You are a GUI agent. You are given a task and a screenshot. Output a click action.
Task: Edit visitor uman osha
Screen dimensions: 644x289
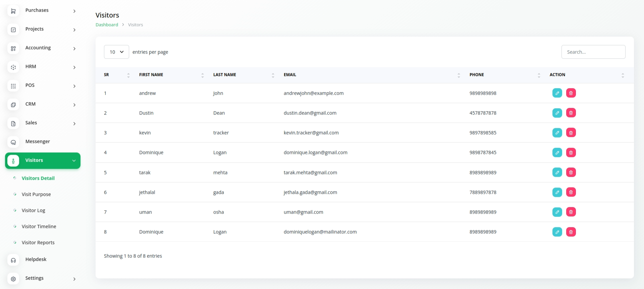point(557,212)
